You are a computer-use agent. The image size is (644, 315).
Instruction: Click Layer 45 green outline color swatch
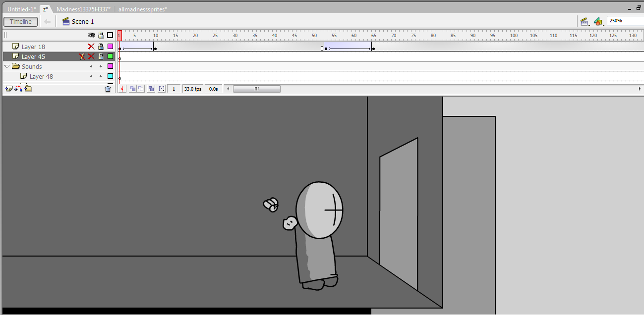110,56
